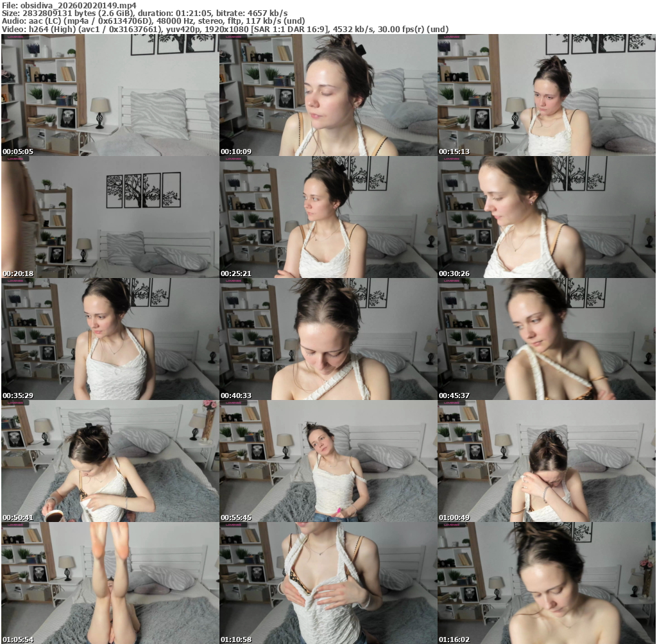Click the file name text in header
The image size is (657, 644).
(69, 4)
